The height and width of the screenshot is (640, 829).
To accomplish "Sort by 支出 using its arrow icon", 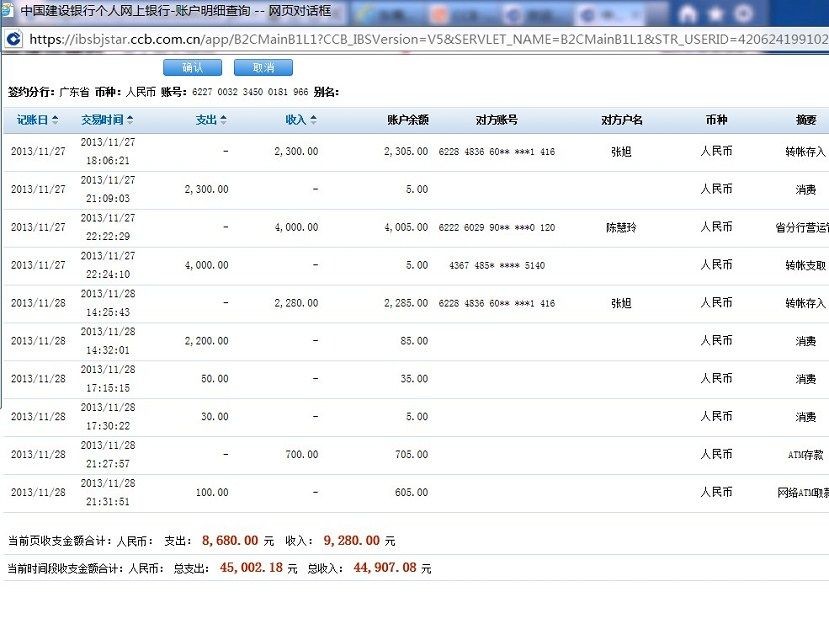I will click(224, 120).
